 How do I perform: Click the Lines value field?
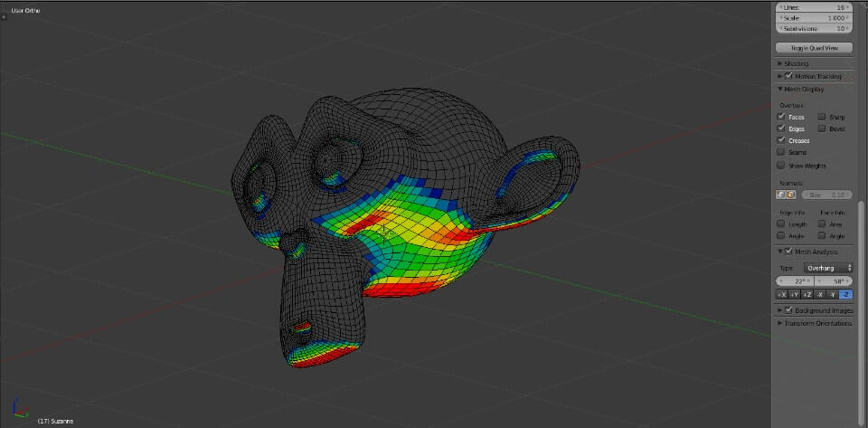tap(815, 7)
